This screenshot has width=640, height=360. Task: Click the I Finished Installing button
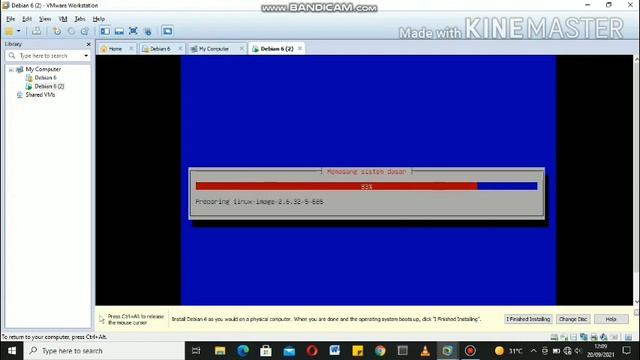(x=528, y=319)
